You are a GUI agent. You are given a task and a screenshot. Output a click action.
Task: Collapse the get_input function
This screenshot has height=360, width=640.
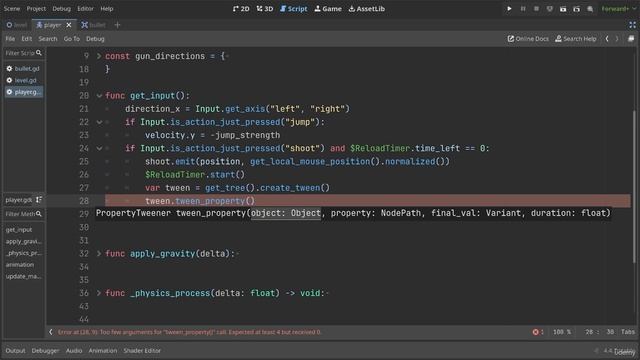click(x=99, y=96)
